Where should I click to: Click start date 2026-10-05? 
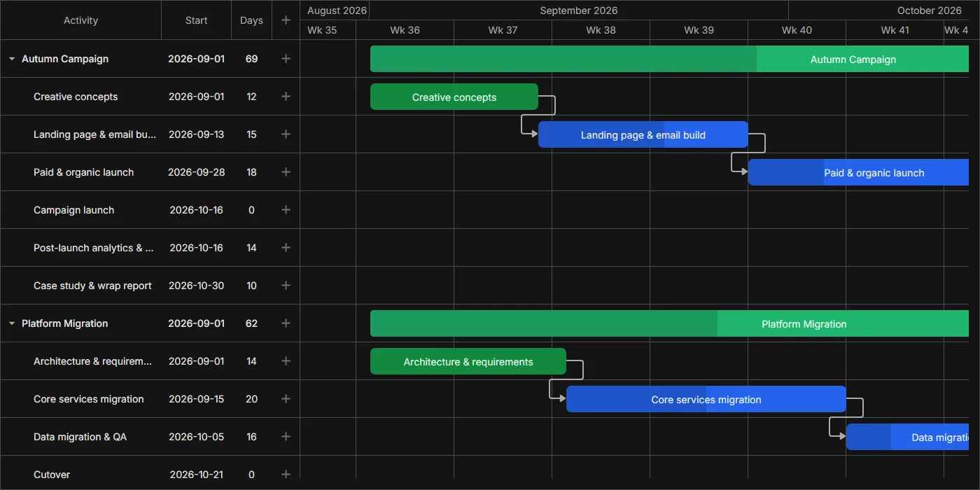[x=197, y=437]
